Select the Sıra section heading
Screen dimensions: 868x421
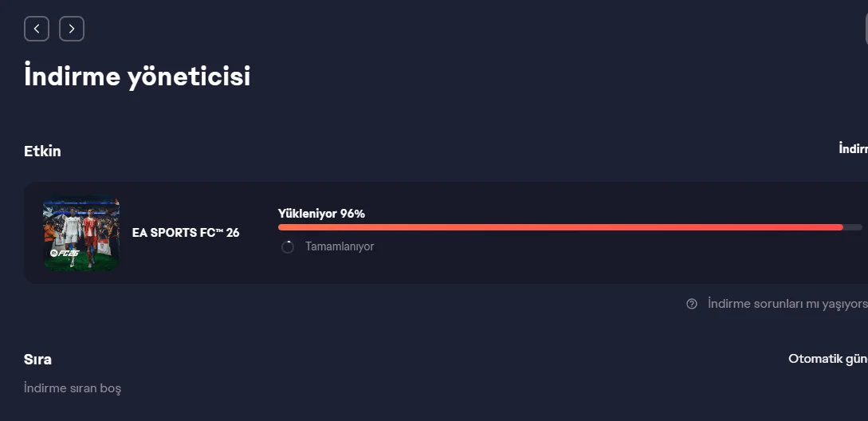click(x=37, y=359)
